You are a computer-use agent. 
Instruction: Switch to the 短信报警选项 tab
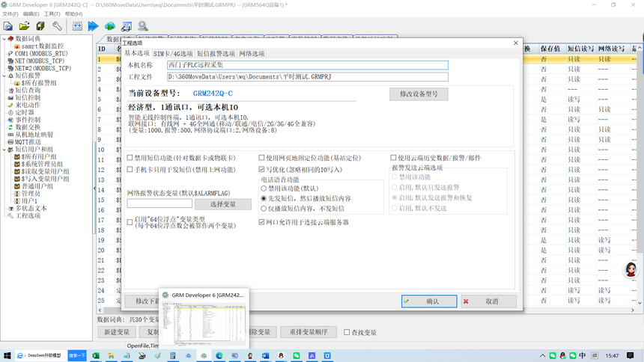[x=216, y=54]
